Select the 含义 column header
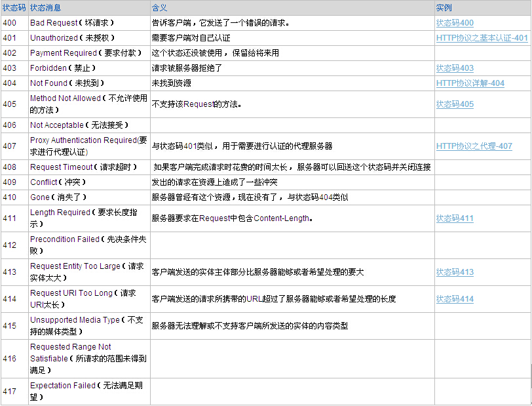This screenshot has width=532, height=406. pos(159,8)
